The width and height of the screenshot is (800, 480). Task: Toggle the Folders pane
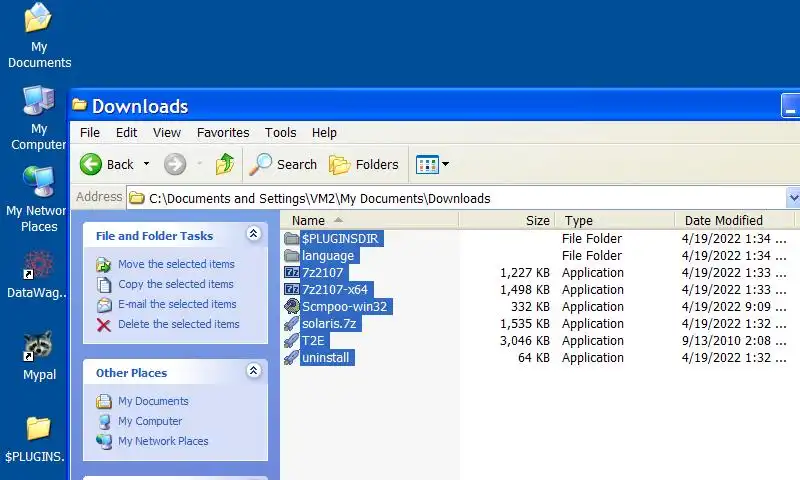[x=363, y=164]
